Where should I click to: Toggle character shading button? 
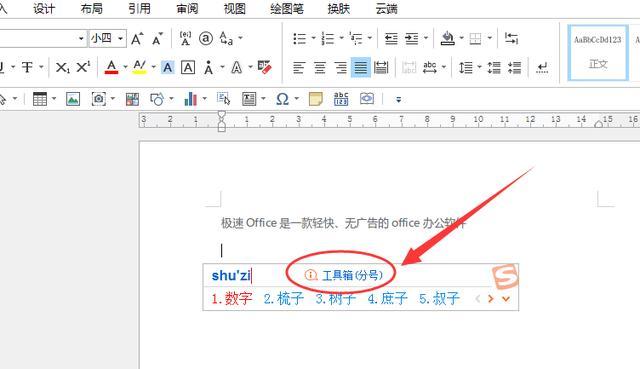[x=167, y=67]
